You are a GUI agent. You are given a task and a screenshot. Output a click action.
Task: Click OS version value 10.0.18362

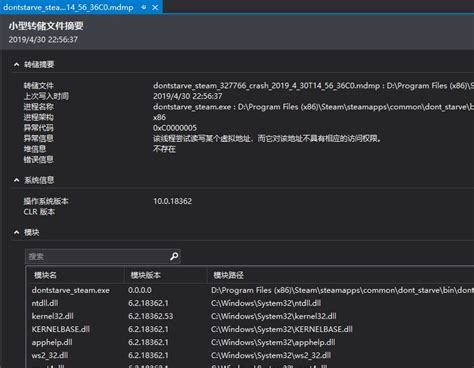(x=173, y=201)
